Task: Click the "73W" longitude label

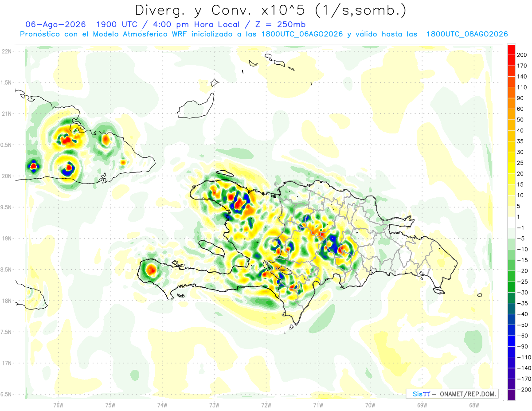Action: point(214,405)
